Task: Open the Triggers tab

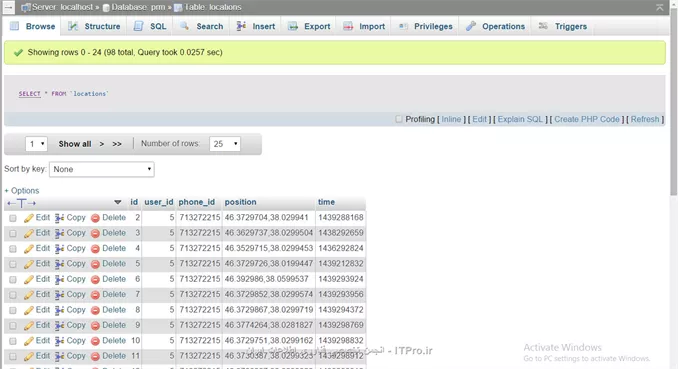Action: click(563, 26)
